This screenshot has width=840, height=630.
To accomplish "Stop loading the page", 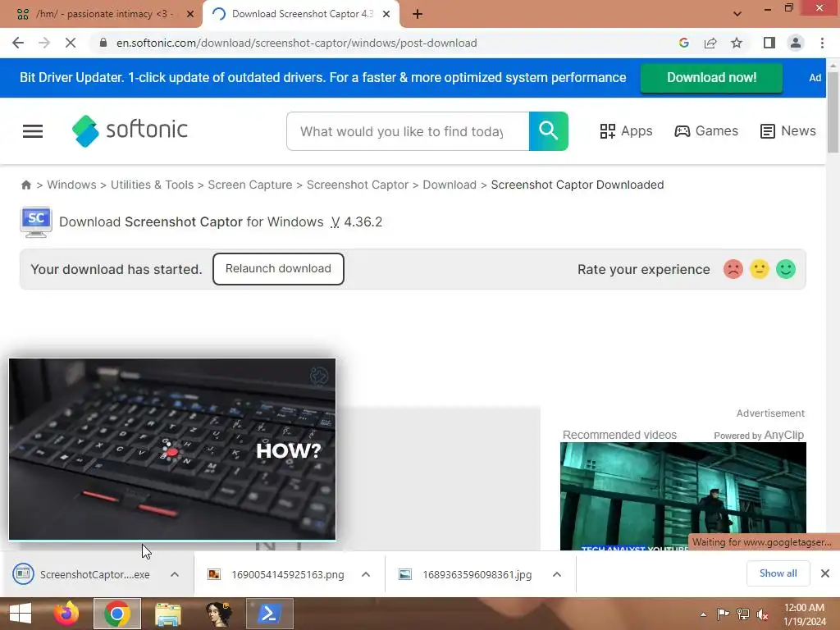I will coord(71,43).
